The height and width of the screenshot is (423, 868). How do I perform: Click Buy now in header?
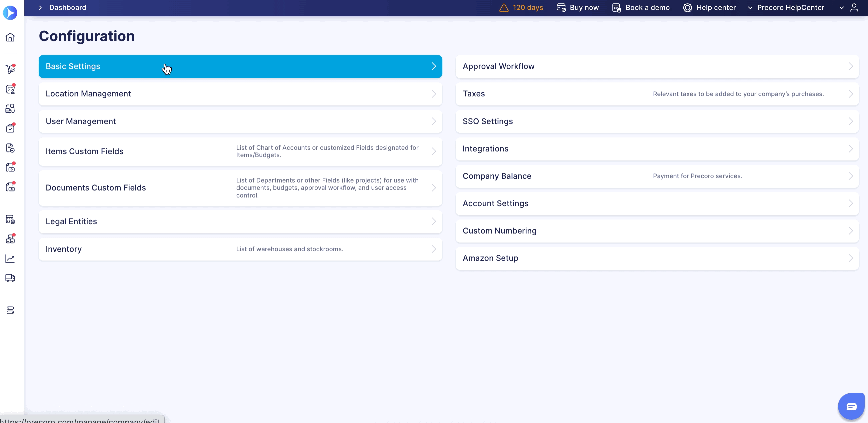(x=578, y=8)
